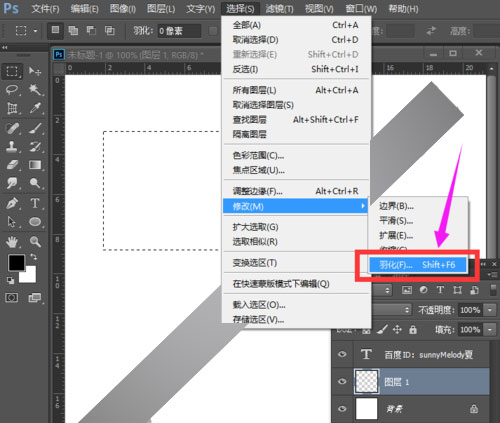Hide the 图层 1 layer visibility
The width and height of the screenshot is (500, 423).
pyautogui.click(x=342, y=381)
